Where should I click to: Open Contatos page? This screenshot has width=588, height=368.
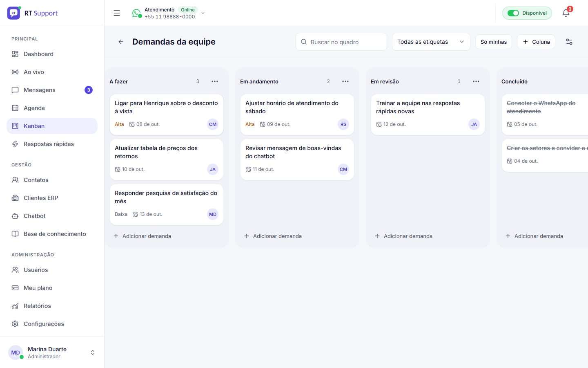52,180
